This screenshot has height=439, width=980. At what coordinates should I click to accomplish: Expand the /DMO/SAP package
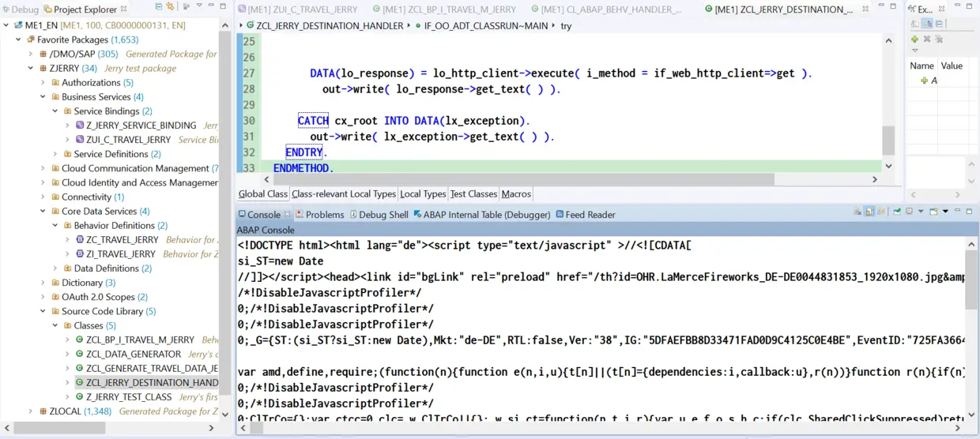(x=31, y=54)
